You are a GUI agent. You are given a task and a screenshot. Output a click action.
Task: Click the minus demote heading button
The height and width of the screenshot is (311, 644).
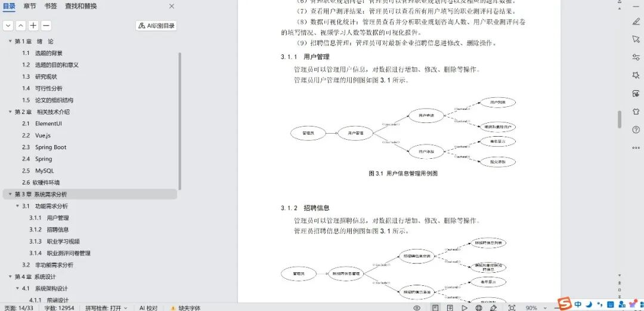tap(46, 26)
